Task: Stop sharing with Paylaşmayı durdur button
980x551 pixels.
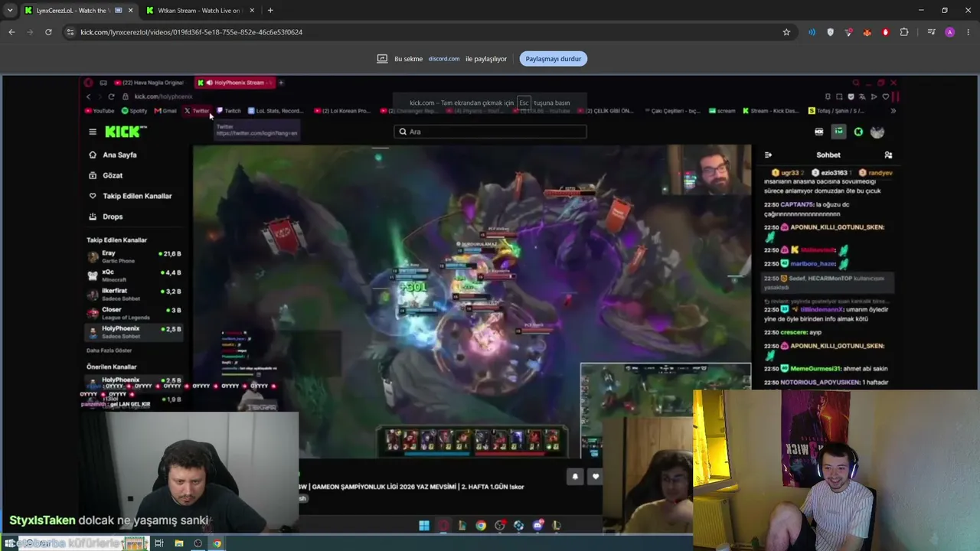Action: pos(553,59)
